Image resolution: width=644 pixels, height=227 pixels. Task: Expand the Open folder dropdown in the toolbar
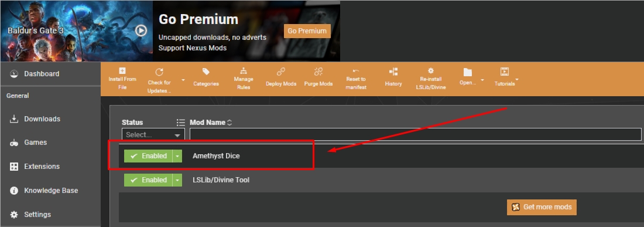click(x=482, y=80)
